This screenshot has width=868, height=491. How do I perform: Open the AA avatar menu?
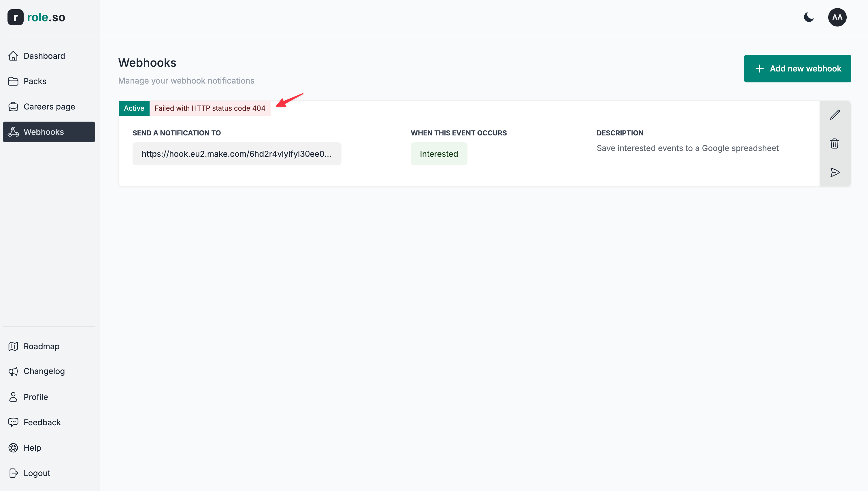[838, 17]
